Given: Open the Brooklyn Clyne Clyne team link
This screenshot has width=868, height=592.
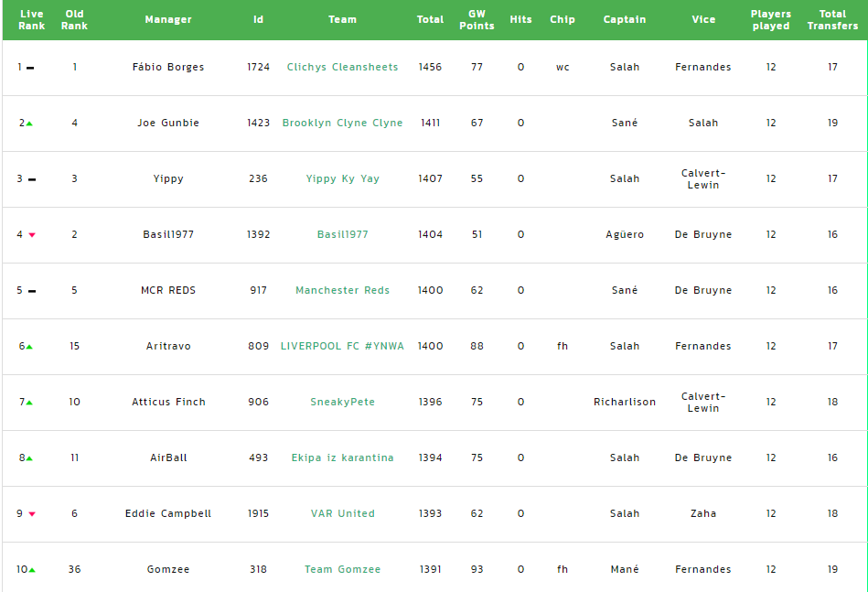Looking at the screenshot, I should pos(342,123).
